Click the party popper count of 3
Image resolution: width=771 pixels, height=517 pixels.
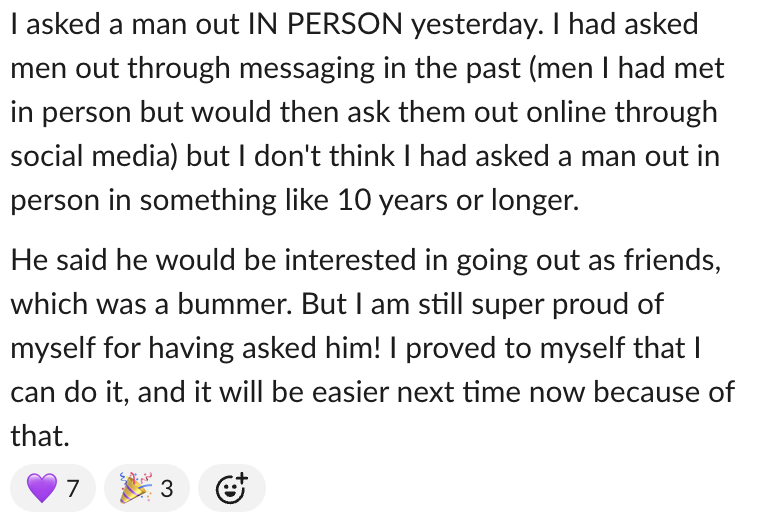pyautogui.click(x=166, y=489)
